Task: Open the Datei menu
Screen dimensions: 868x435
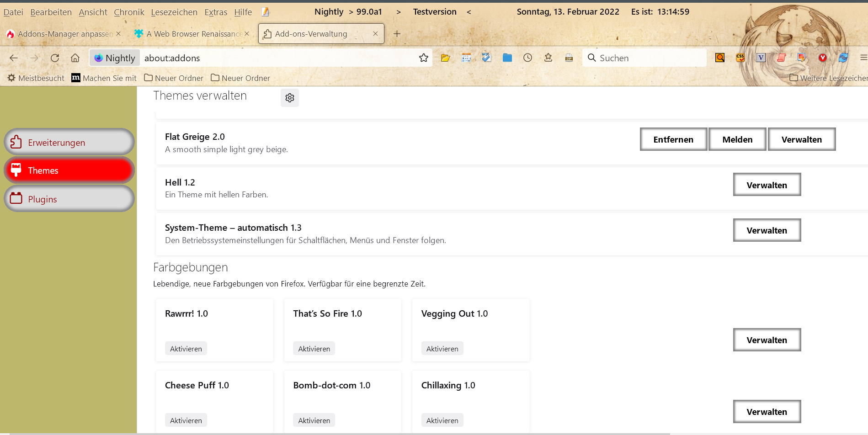Action: tap(13, 12)
